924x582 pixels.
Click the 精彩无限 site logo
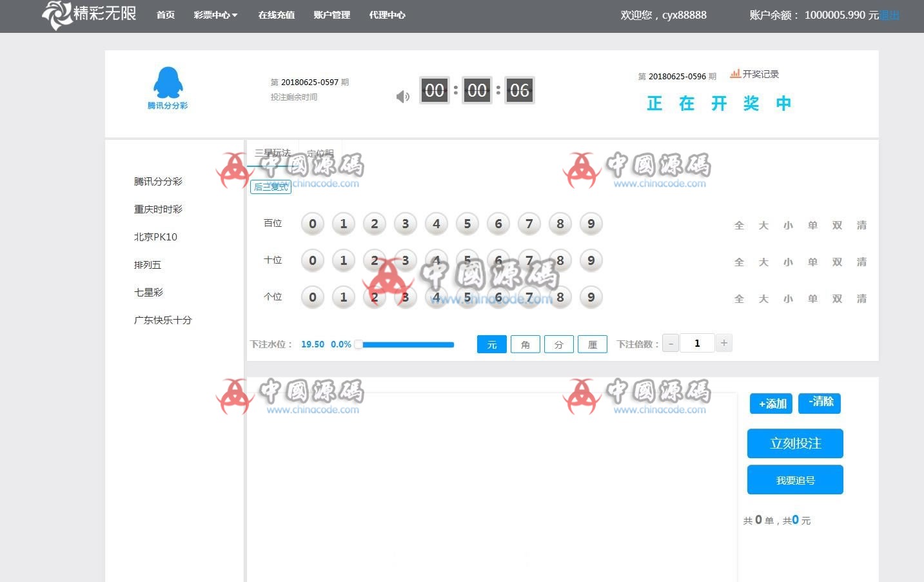pos(89,14)
